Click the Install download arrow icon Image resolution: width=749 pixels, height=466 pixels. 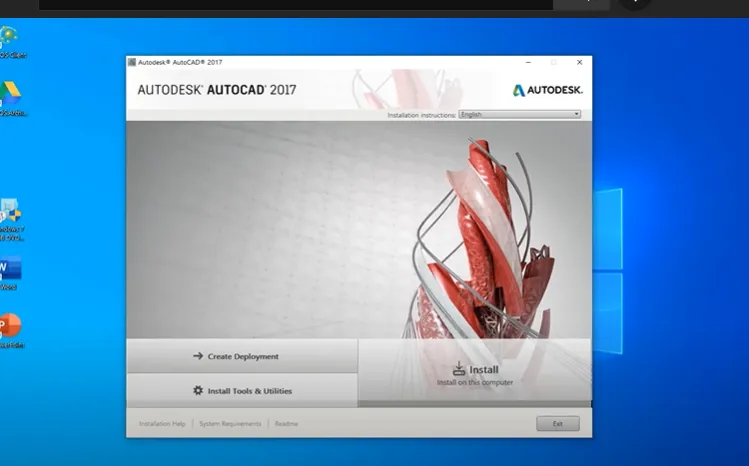click(459, 369)
